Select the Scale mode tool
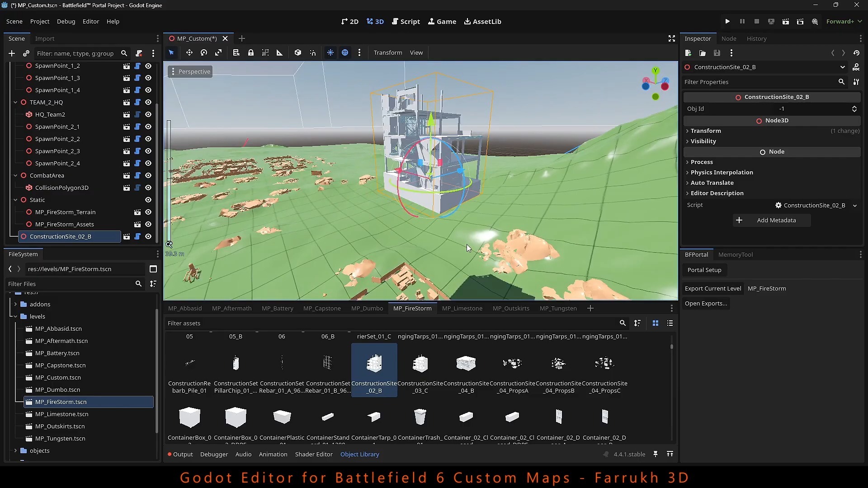Viewport: 868px width, 488px height. [218, 53]
